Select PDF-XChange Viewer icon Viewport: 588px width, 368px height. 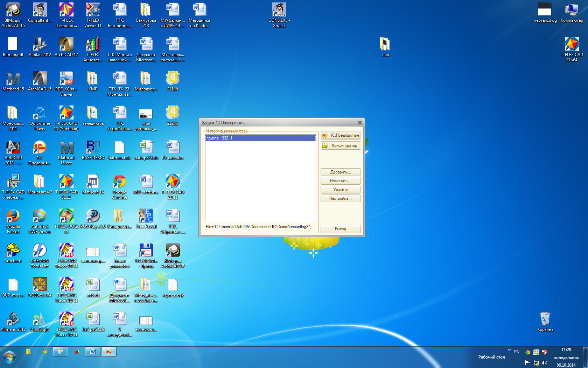click(66, 84)
